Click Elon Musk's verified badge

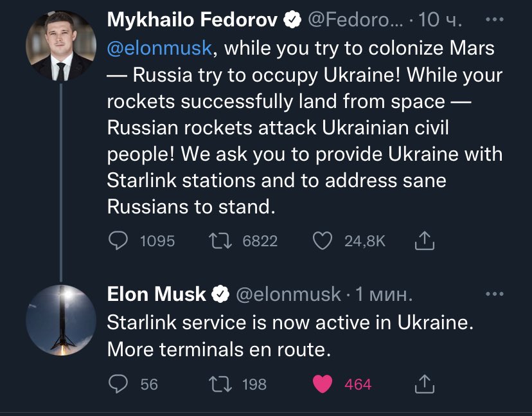click(220, 294)
